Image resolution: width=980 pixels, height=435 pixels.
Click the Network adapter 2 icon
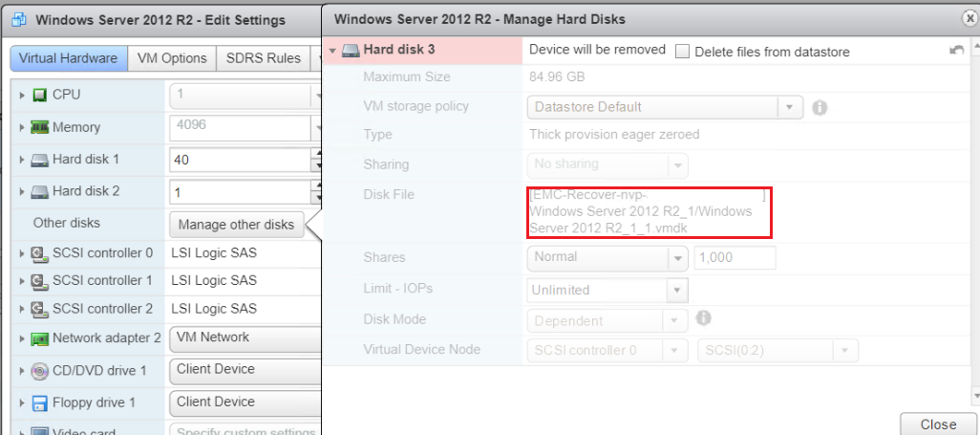(40, 338)
